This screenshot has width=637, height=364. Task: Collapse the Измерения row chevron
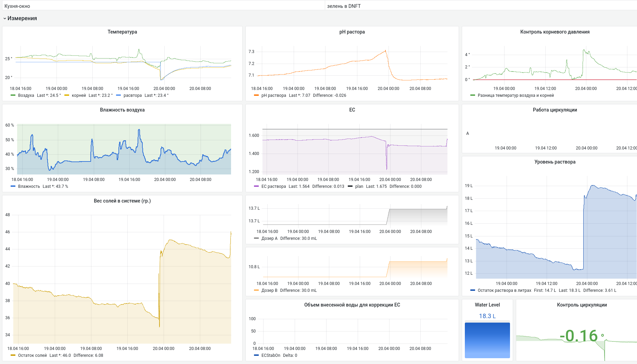pos(5,18)
